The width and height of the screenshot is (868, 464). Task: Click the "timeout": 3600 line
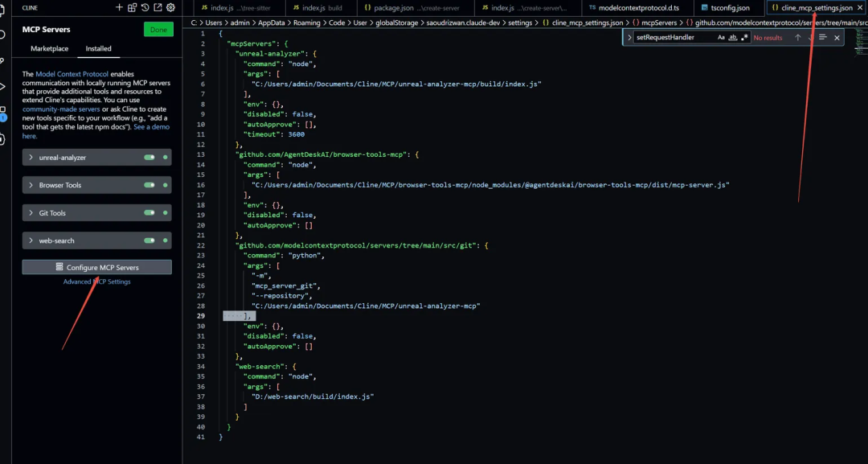274,134
